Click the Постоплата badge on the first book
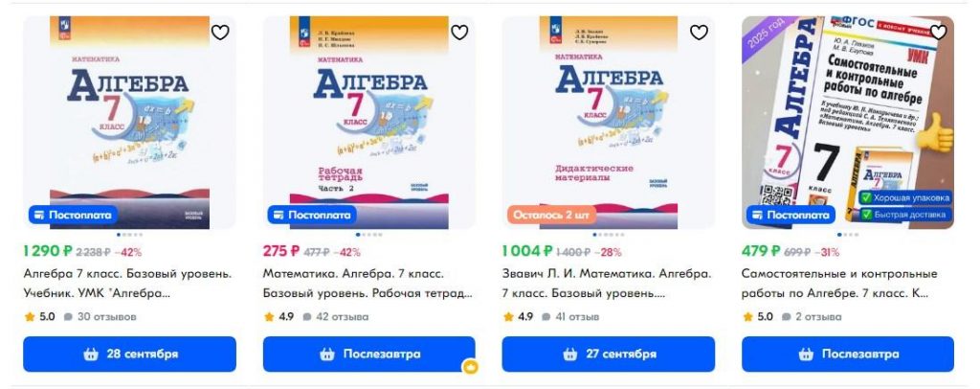Screen dimensions: 980x389 (x=73, y=216)
